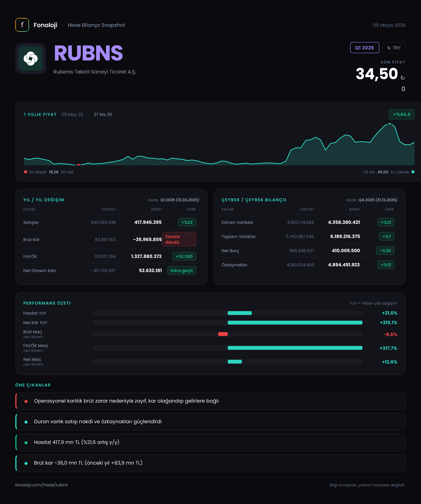Click the 34,50 last price value

(x=377, y=74)
